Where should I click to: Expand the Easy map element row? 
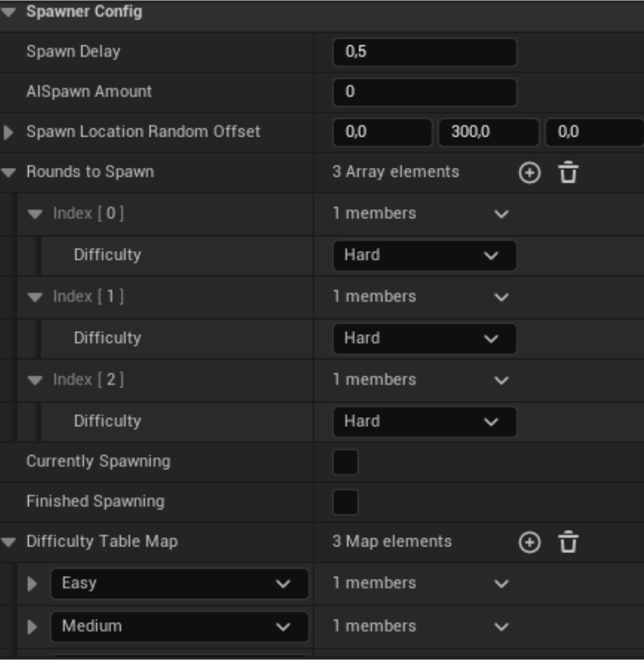[x=33, y=583]
